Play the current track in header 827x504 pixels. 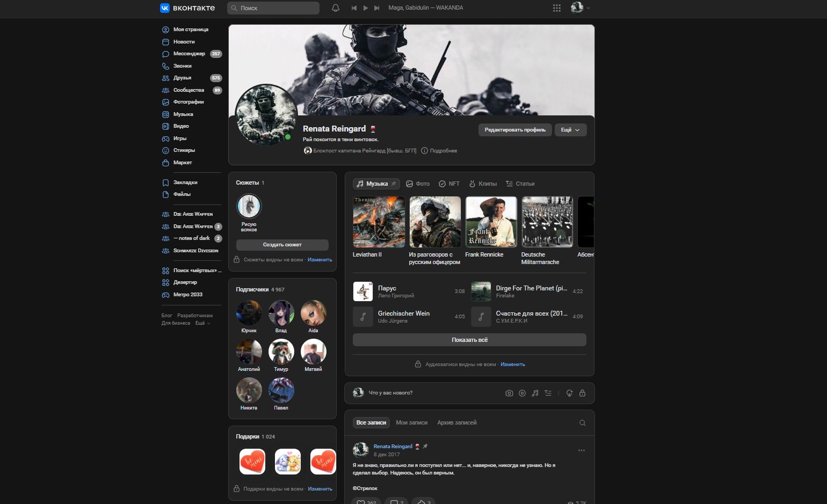366,8
